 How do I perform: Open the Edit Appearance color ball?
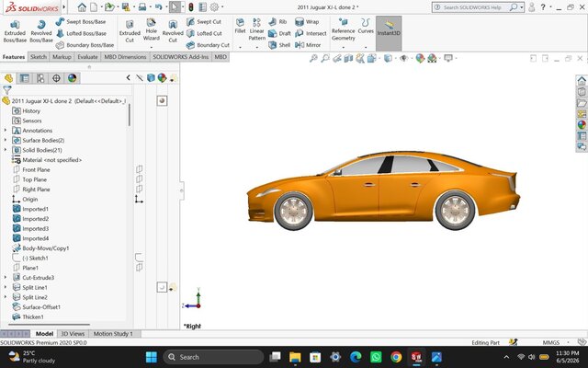point(420,58)
